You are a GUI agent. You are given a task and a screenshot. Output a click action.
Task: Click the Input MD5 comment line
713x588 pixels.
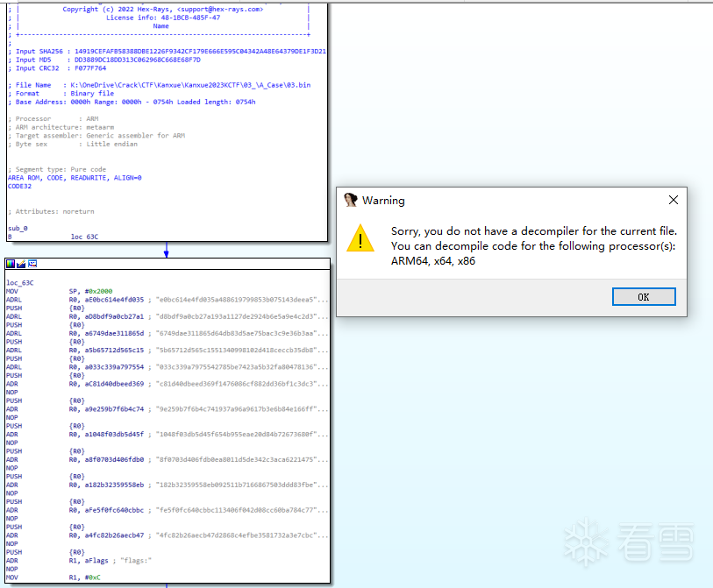tap(104, 60)
